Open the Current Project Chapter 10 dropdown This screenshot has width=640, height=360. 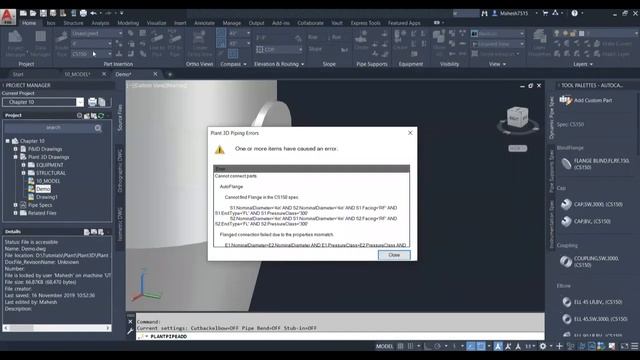(80, 102)
